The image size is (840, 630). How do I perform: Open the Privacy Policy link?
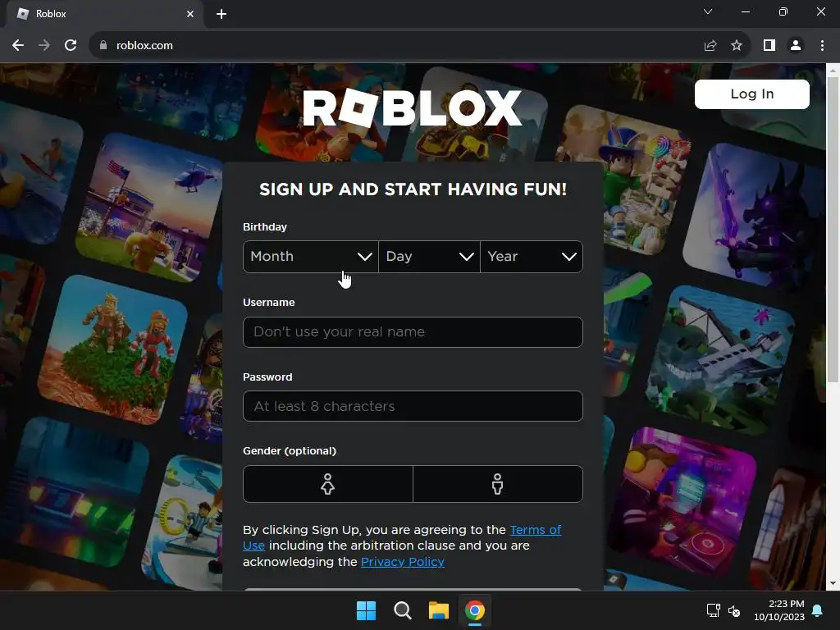click(402, 562)
